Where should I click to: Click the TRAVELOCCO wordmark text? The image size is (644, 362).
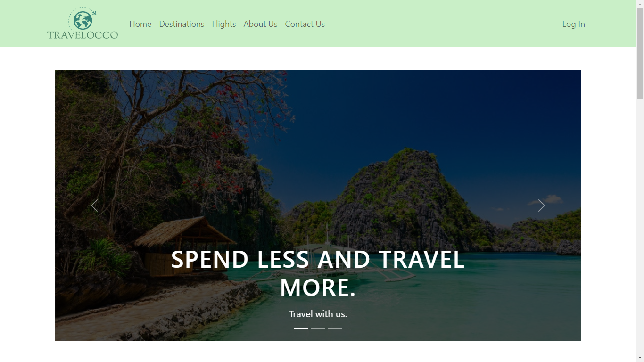point(83,35)
